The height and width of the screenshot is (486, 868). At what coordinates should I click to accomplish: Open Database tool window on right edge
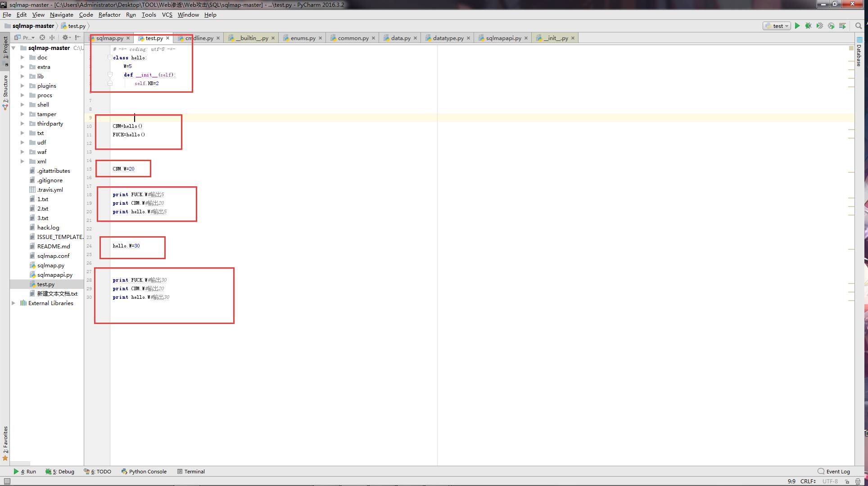[x=859, y=52]
